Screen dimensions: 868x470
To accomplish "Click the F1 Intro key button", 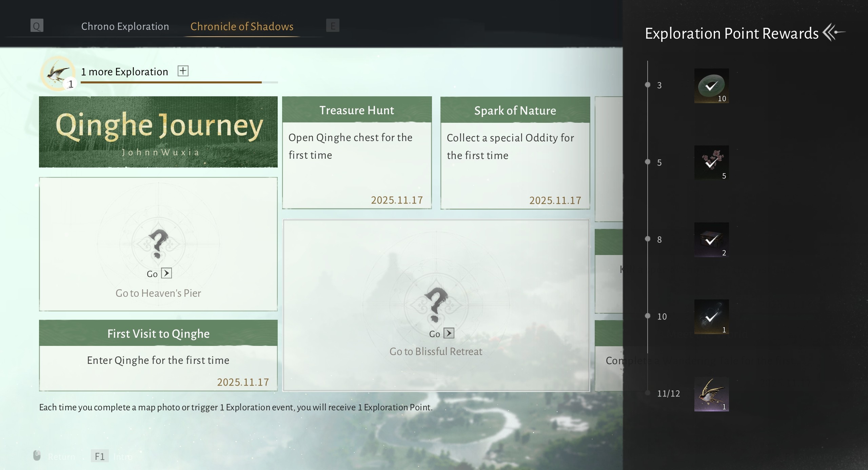I will click(100, 456).
